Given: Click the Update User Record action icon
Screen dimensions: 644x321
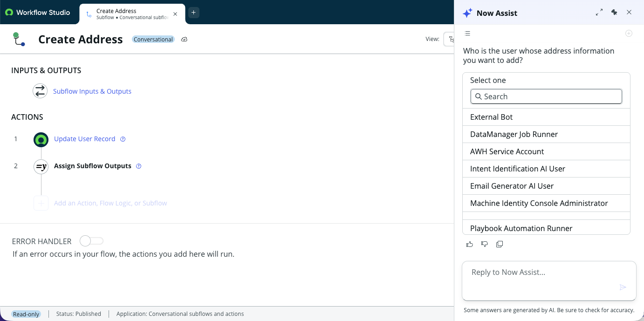Looking at the screenshot, I should [41, 139].
